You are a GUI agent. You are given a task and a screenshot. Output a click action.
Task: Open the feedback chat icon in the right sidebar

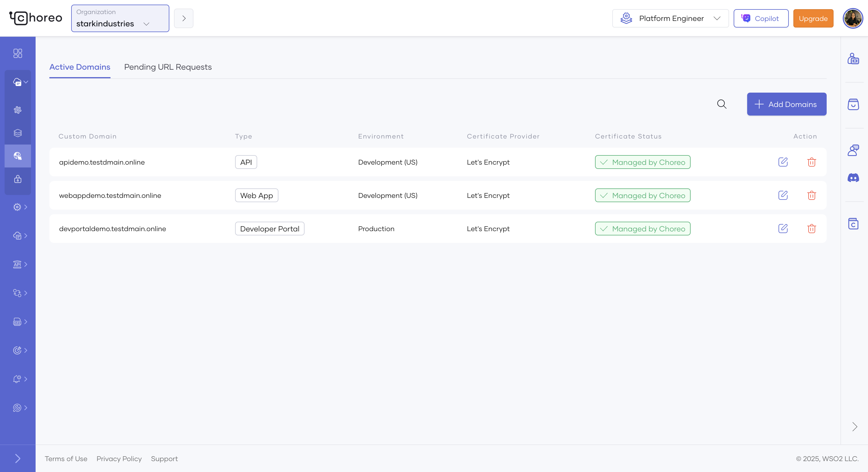854,150
